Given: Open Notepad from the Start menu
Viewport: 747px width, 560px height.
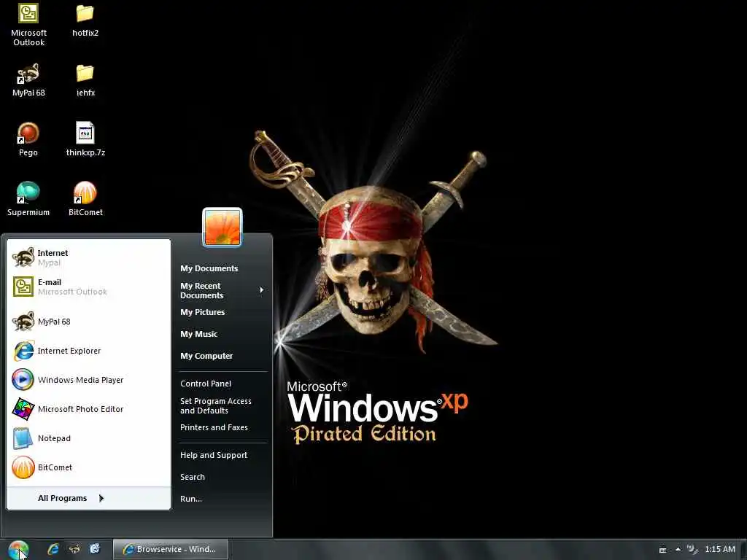Looking at the screenshot, I should click(x=88, y=438).
